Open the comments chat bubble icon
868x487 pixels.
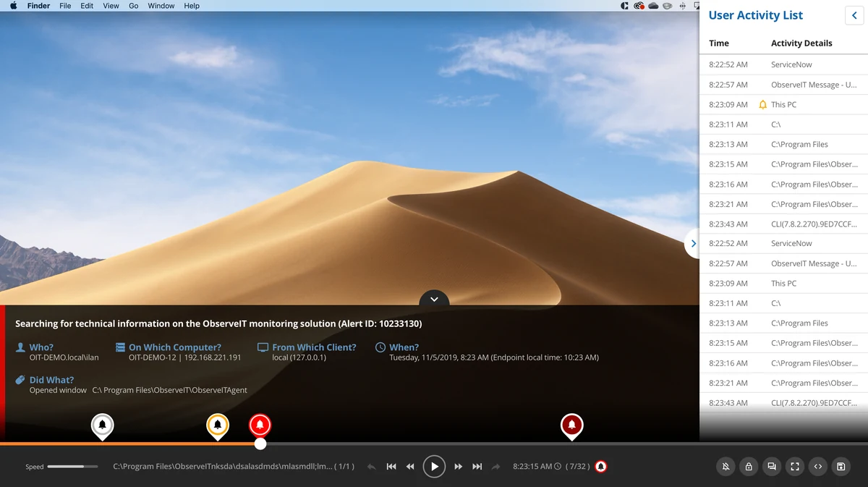pos(772,467)
